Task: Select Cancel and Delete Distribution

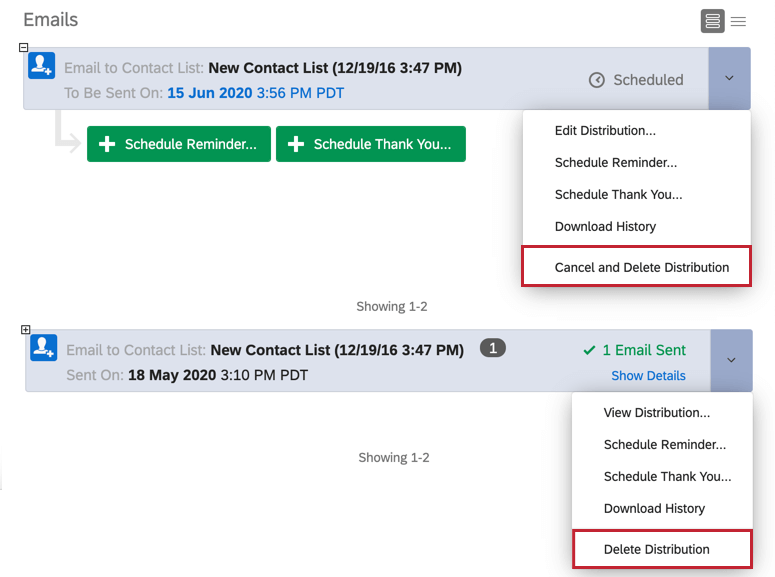Action: (637, 266)
